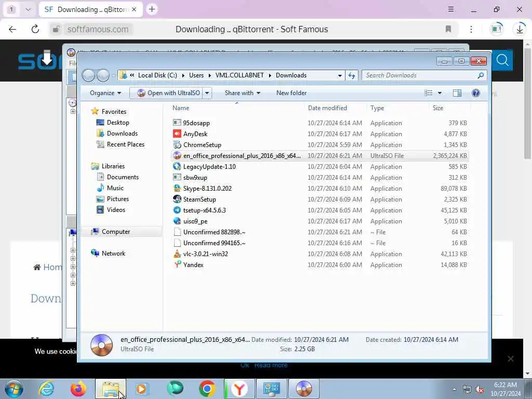Select the uiso9_pe file
The width and height of the screenshot is (532, 399).
pyautogui.click(x=320, y=221)
